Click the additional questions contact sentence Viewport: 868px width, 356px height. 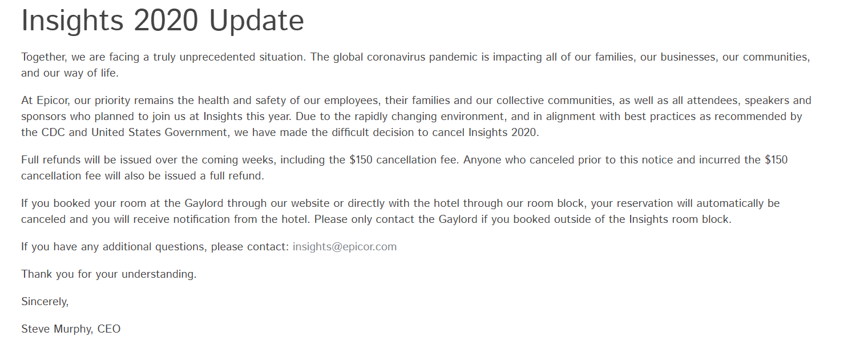(x=209, y=247)
